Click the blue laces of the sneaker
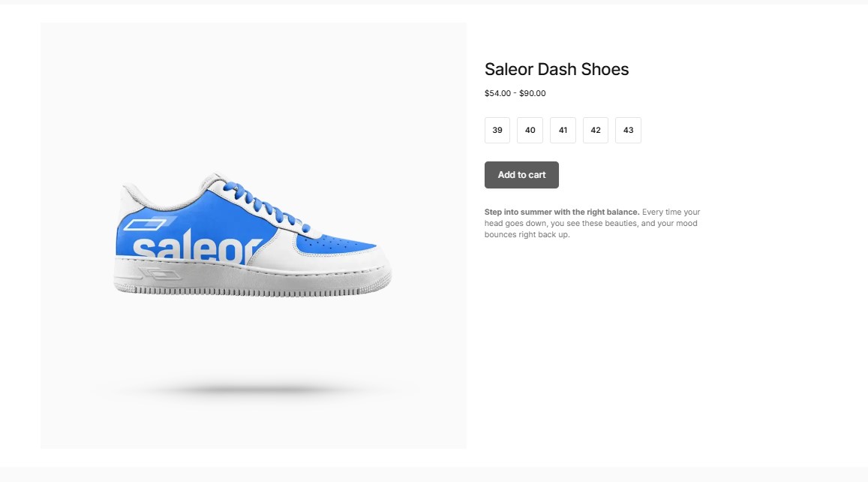 (x=264, y=205)
